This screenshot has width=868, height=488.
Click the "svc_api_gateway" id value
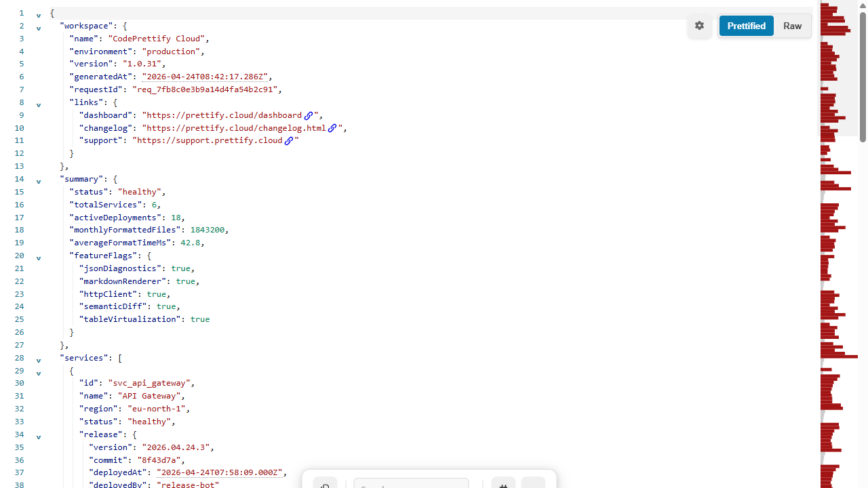(149, 383)
